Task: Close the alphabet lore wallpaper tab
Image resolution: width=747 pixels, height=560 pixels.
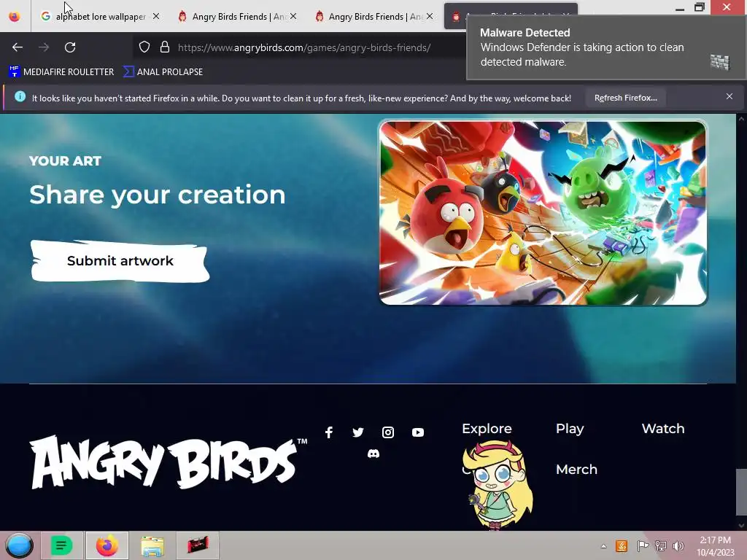Action: coord(156,16)
